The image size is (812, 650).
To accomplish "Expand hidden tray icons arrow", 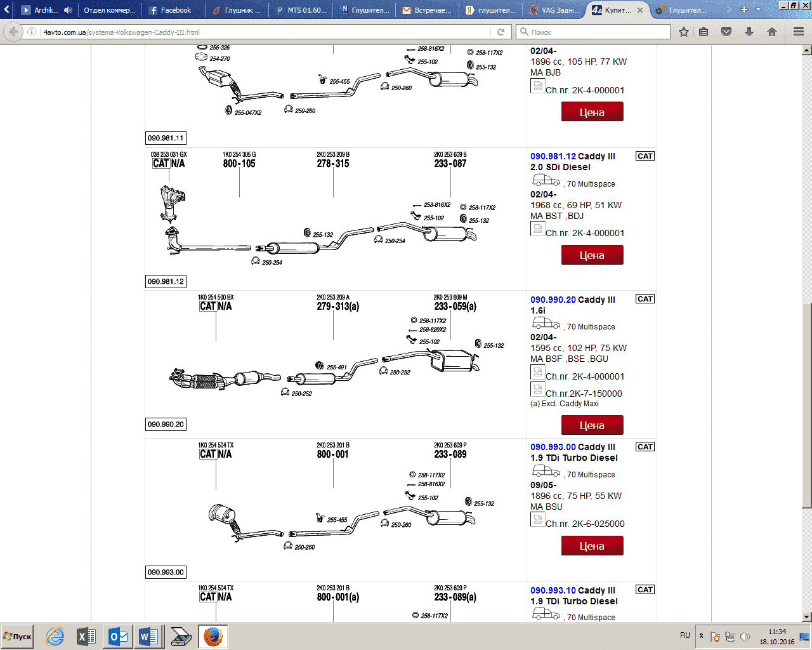I will pos(701,636).
